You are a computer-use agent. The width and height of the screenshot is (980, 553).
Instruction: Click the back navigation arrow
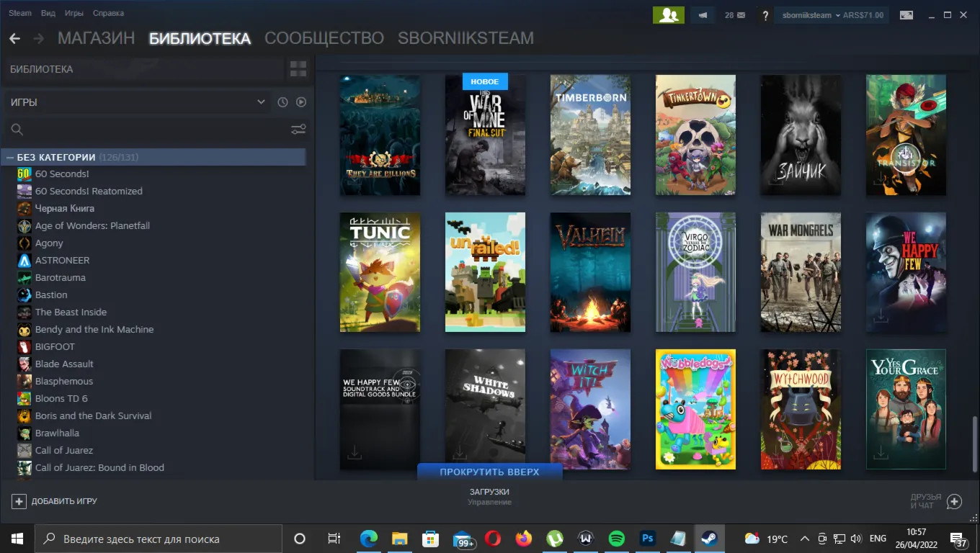tap(14, 38)
